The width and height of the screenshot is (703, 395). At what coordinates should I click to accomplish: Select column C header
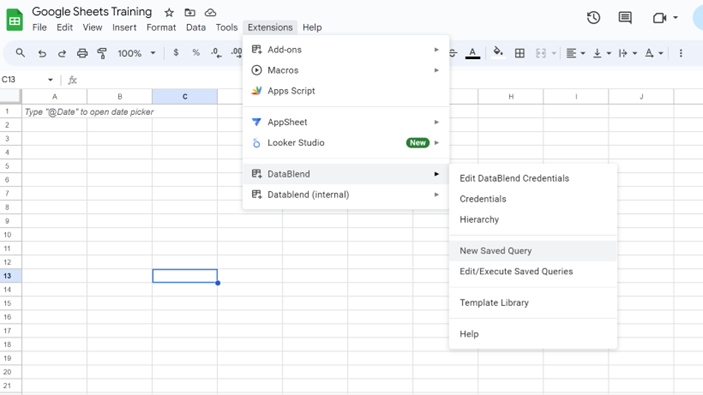coord(185,97)
